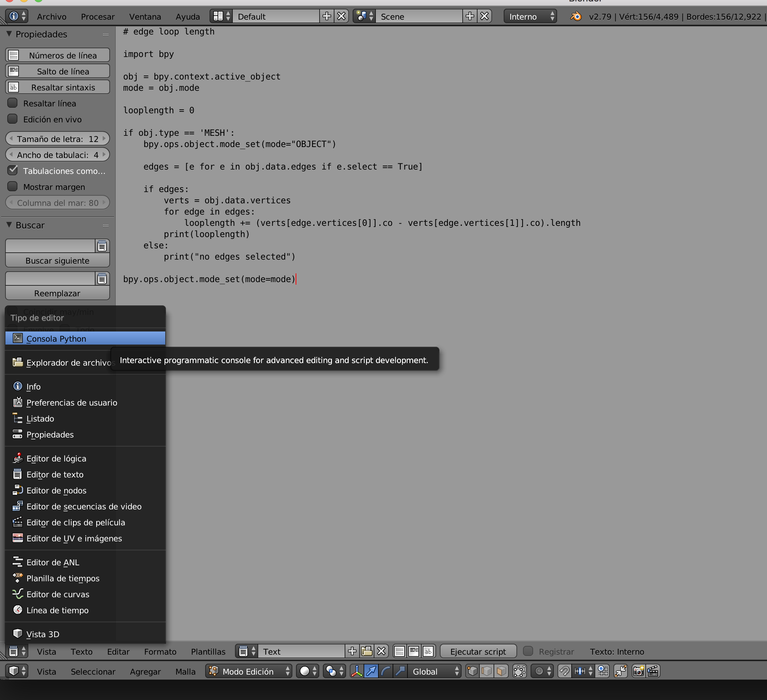Viewport: 767px width, 700px height.
Task: Collapse the Buscar panel triangle
Action: (9, 225)
